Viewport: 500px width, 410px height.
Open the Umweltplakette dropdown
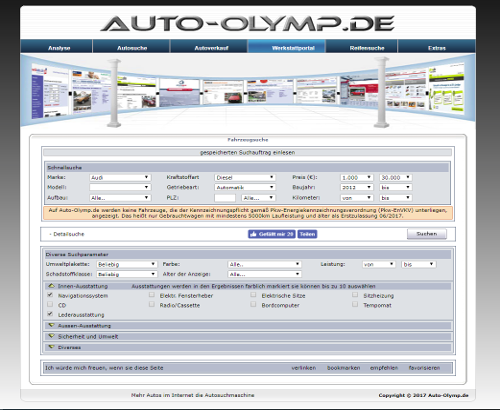point(127,264)
